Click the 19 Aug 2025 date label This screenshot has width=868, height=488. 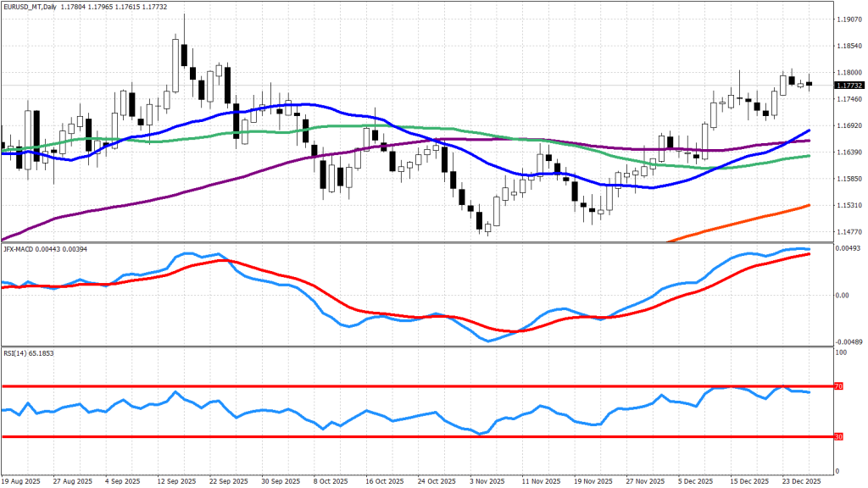22,480
